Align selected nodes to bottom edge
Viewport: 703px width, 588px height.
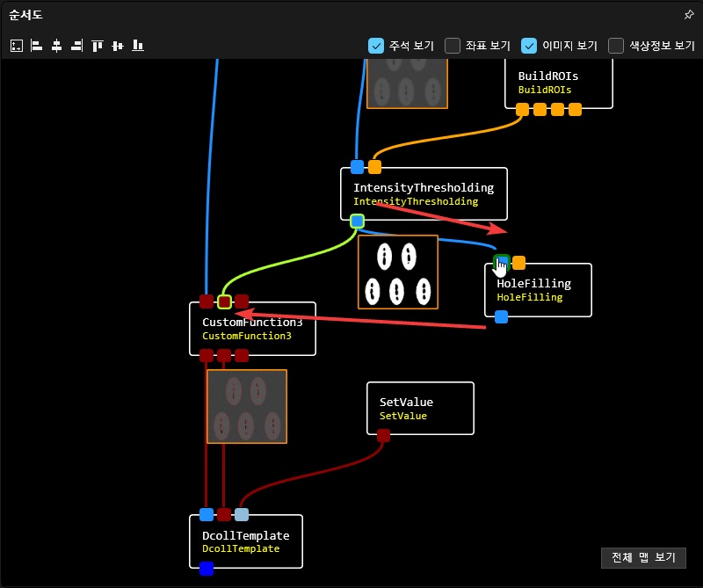(138, 46)
